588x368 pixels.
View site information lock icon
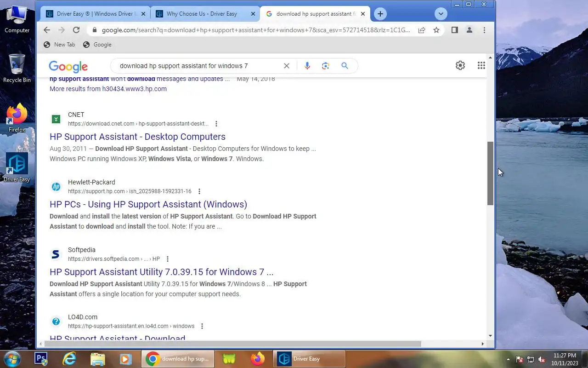(94, 30)
